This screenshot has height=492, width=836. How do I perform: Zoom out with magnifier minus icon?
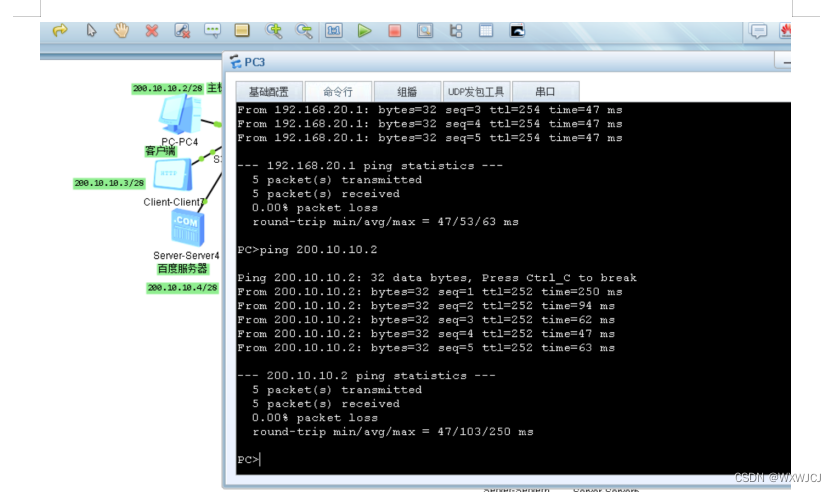point(304,30)
